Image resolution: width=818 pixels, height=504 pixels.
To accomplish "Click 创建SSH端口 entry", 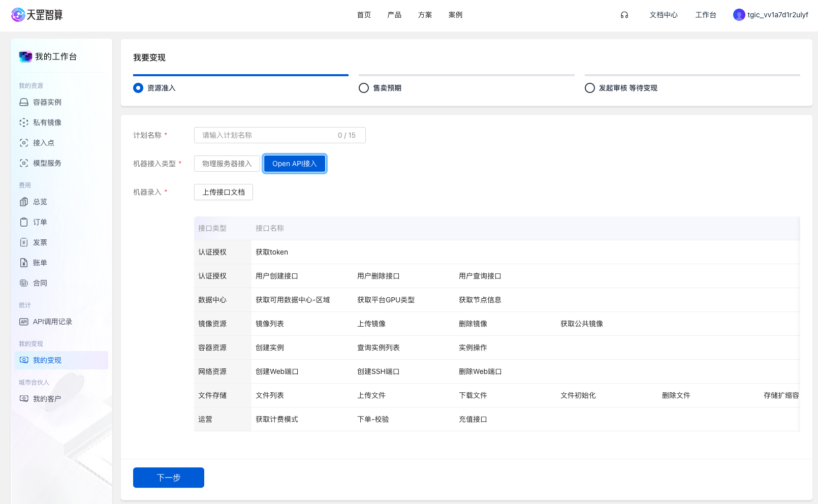I will coord(379,371).
